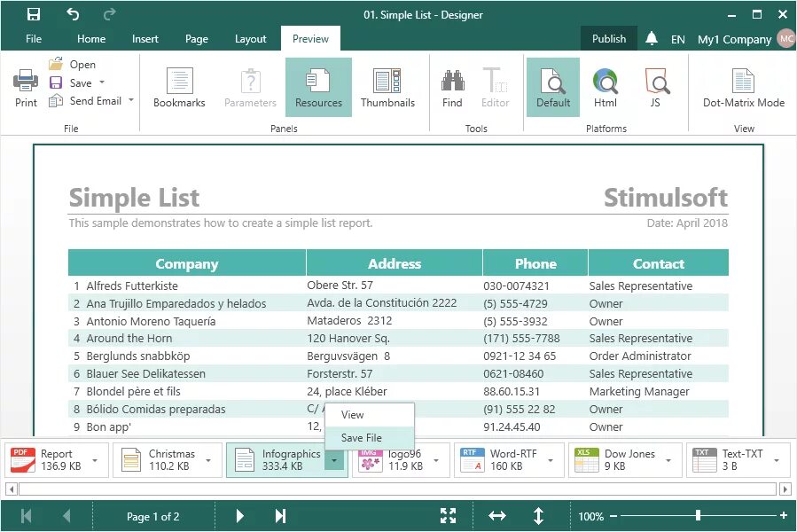This screenshot has height=532, width=797.
Task: Open the Christmas file attachment
Action: pyautogui.click(x=168, y=459)
